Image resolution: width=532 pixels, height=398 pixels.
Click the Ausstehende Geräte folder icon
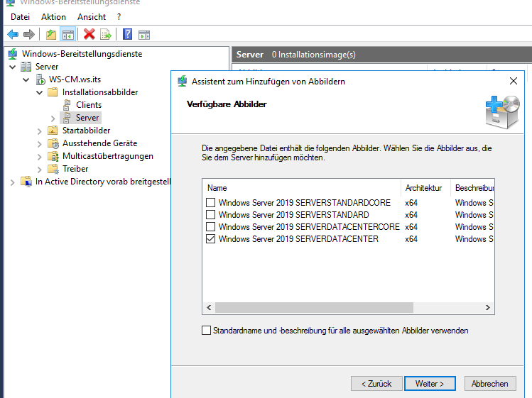[53, 143]
